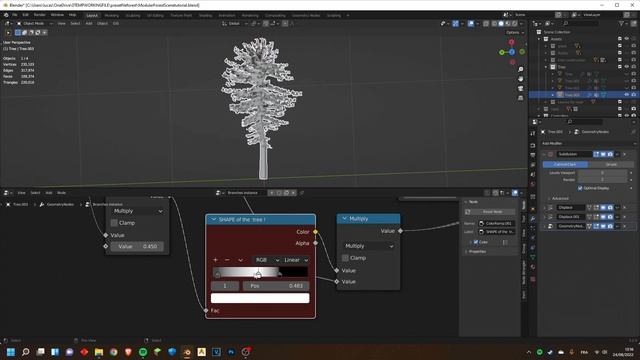Collapse SHAPE of the tree node

coord(213,220)
